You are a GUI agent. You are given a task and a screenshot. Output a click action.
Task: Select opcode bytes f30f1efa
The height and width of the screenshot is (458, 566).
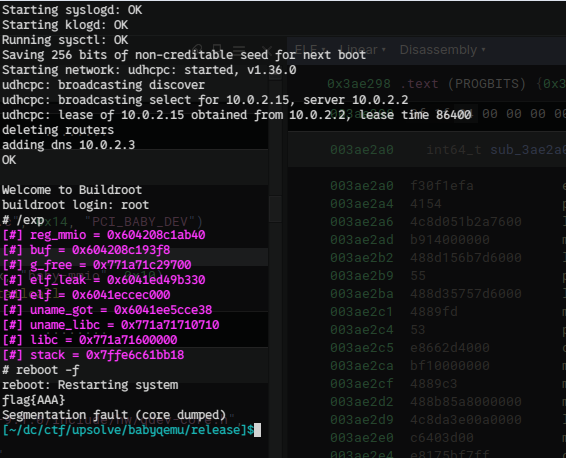click(x=442, y=186)
